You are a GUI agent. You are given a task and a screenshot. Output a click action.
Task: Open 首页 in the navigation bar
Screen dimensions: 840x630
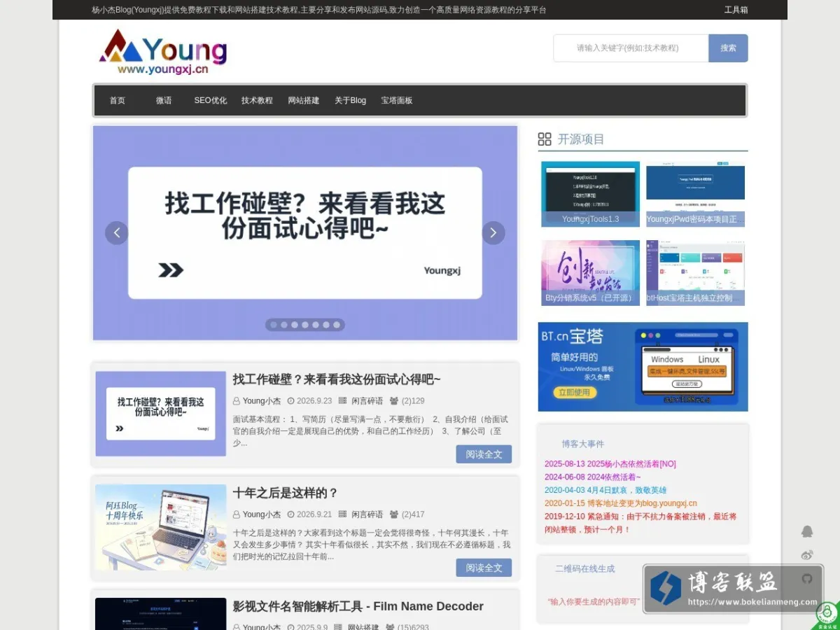point(118,101)
